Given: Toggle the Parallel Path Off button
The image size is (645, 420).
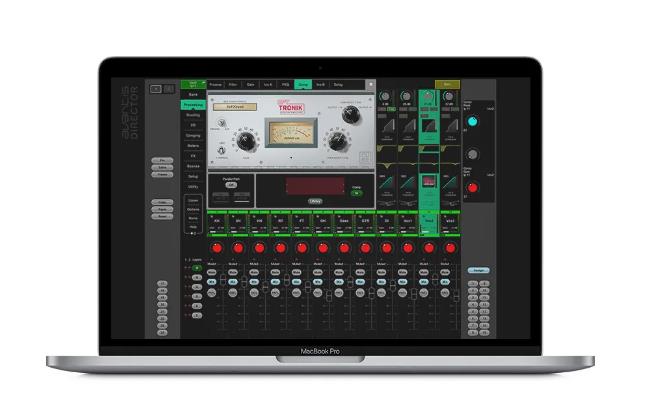Looking at the screenshot, I should [x=231, y=185].
